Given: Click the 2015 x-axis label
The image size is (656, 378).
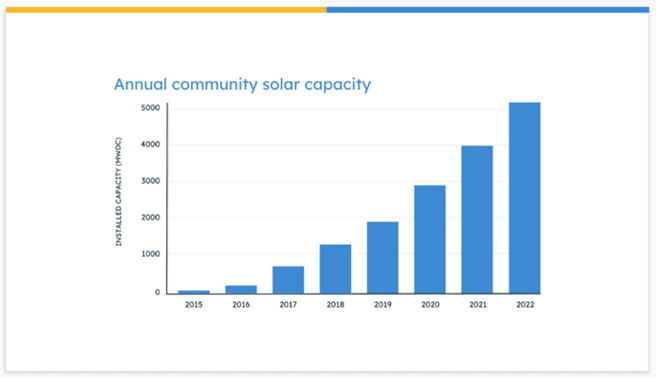Looking at the screenshot, I should pos(194,305).
